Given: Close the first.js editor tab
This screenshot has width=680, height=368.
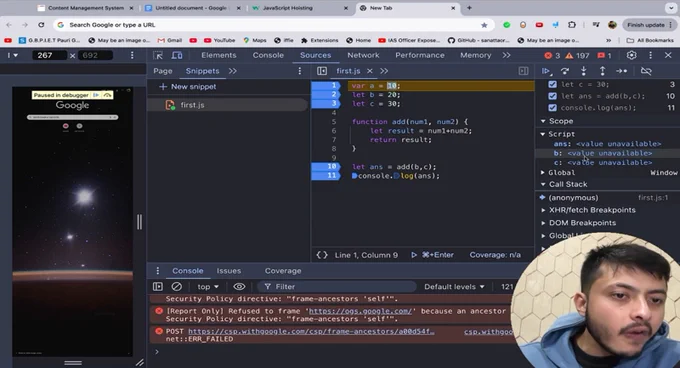Looking at the screenshot, I should (370, 71).
